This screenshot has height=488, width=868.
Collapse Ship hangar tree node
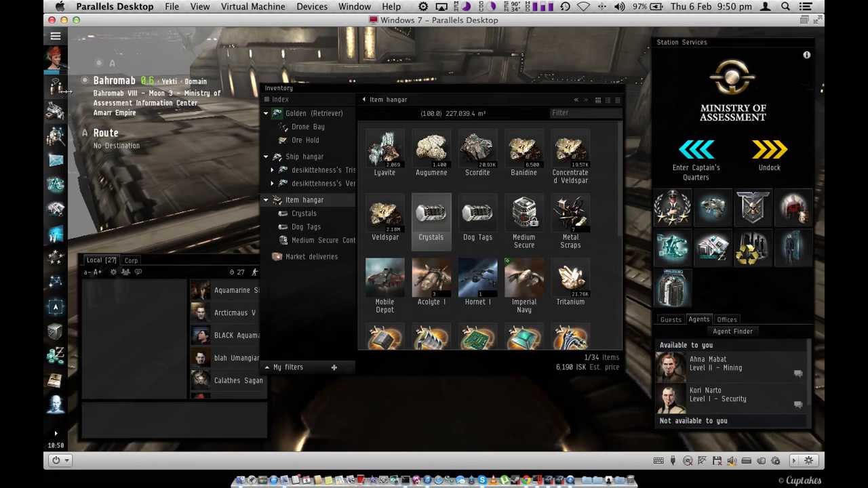[266, 157]
